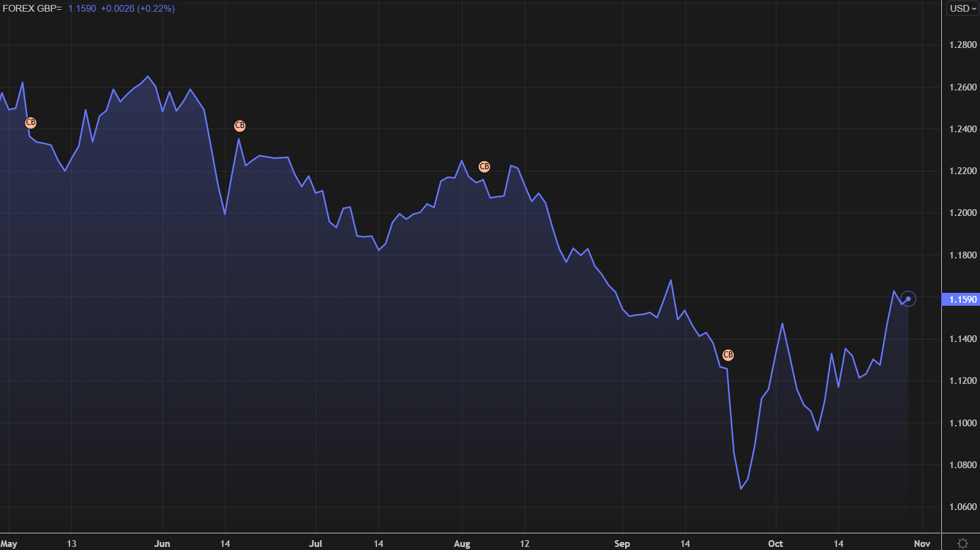The height and width of the screenshot is (550, 980).
Task: Click the 12 date label after Aug
Action: 524,544
